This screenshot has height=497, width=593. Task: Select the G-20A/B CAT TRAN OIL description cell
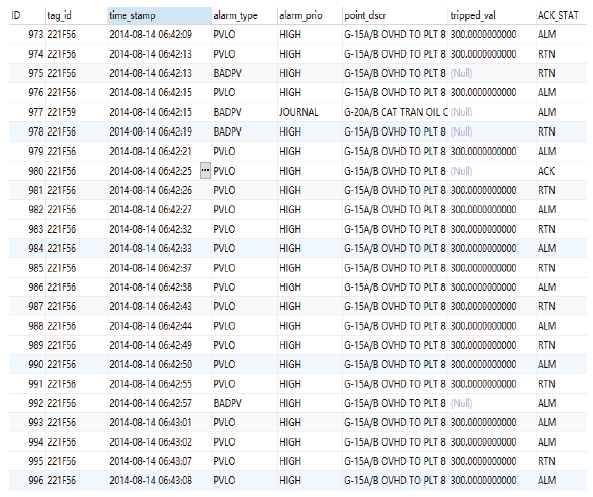(395, 112)
